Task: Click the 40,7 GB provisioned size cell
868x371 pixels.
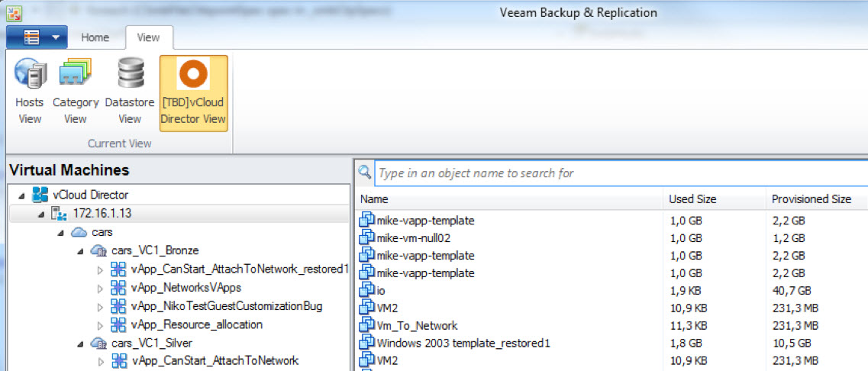Action: [792, 291]
